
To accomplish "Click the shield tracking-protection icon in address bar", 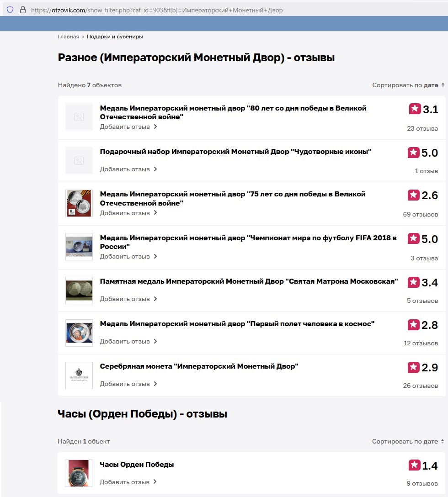I will 10,10.
